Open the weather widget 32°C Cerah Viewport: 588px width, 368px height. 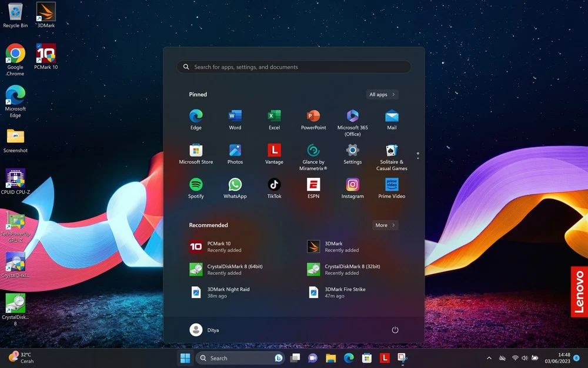pos(21,357)
